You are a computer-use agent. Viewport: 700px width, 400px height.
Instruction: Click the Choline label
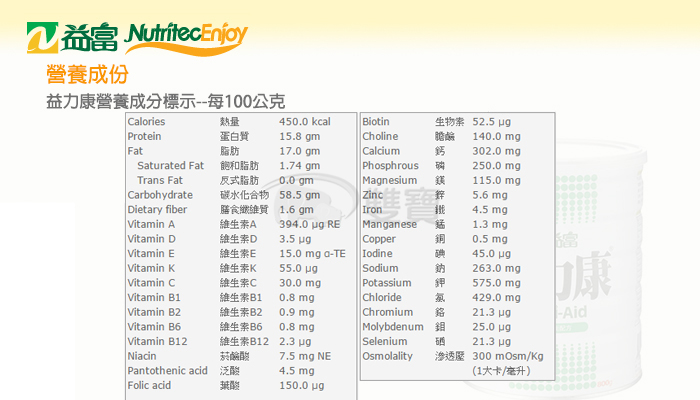point(380,136)
